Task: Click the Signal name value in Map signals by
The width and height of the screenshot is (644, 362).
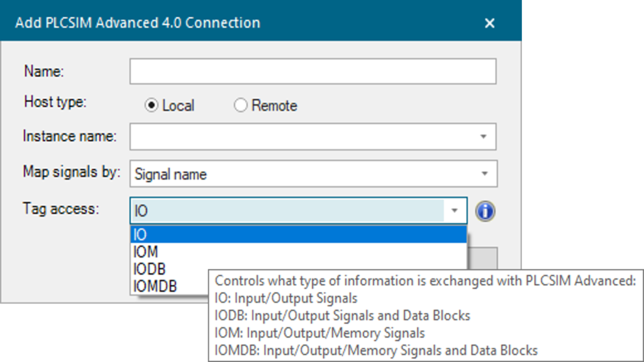Action: 170,174
